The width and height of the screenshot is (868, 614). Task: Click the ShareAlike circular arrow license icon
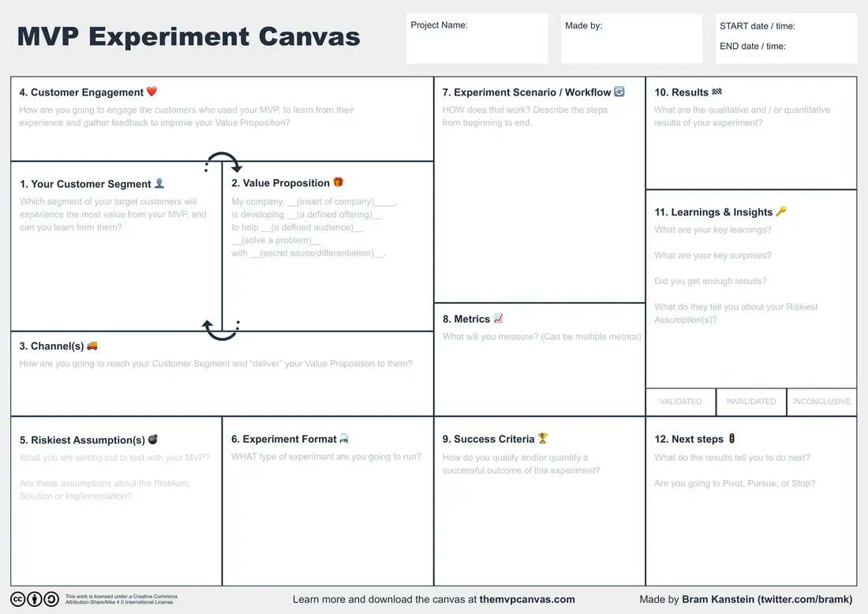point(51,599)
